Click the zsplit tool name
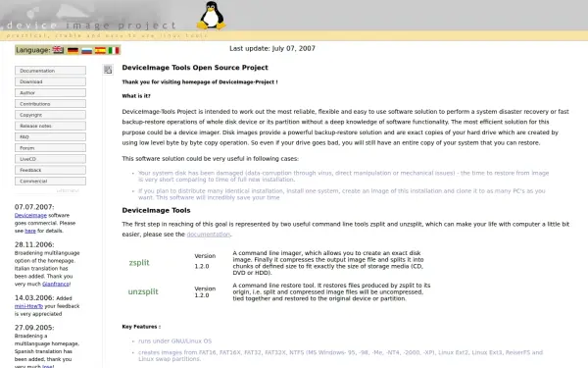588x368 pixels. [139, 262]
